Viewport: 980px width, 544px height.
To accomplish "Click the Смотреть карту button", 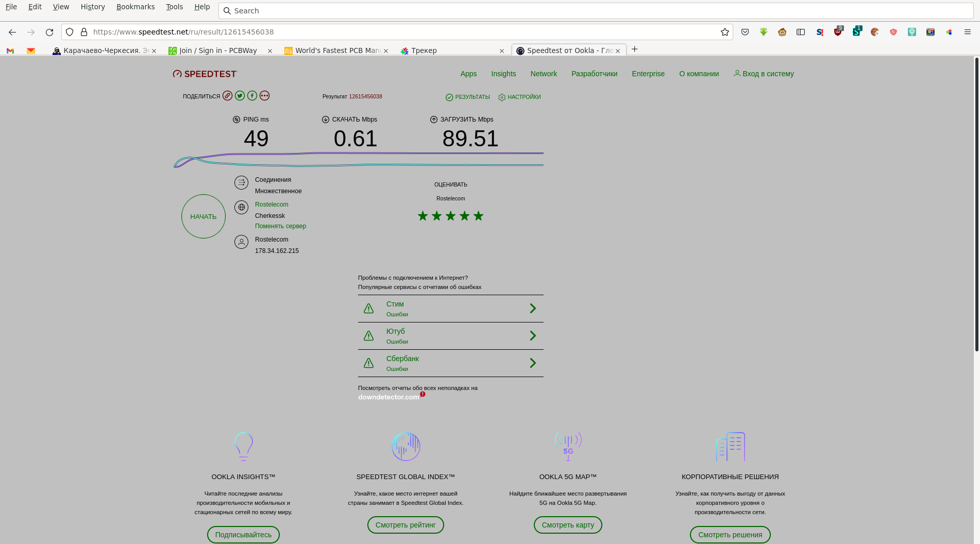I will 568,525.
